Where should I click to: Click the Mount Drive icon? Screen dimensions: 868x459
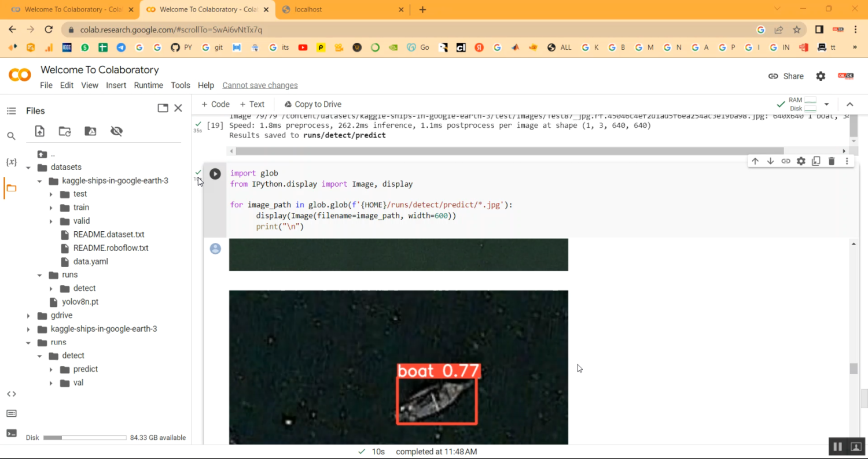(90, 131)
